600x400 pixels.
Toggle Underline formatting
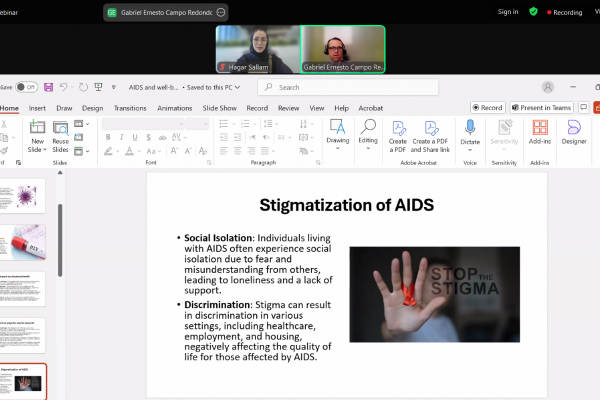135,137
